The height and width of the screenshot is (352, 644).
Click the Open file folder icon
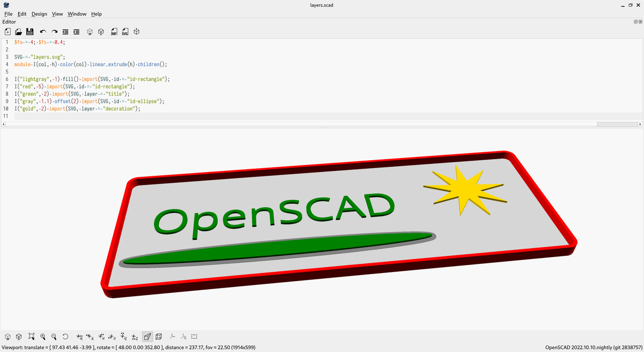coord(18,32)
